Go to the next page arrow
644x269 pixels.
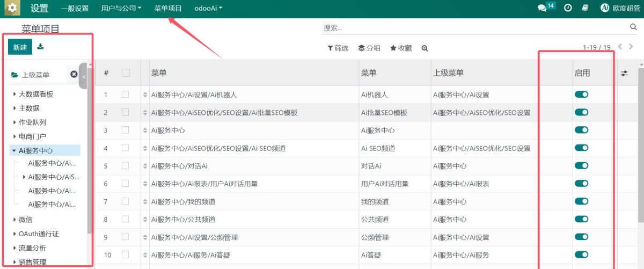631,47
